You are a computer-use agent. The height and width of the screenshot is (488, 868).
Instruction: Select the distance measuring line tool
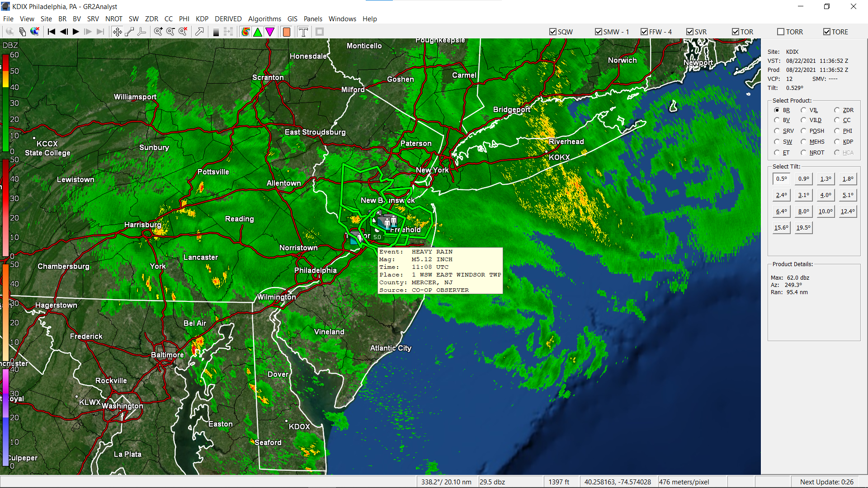coord(129,32)
